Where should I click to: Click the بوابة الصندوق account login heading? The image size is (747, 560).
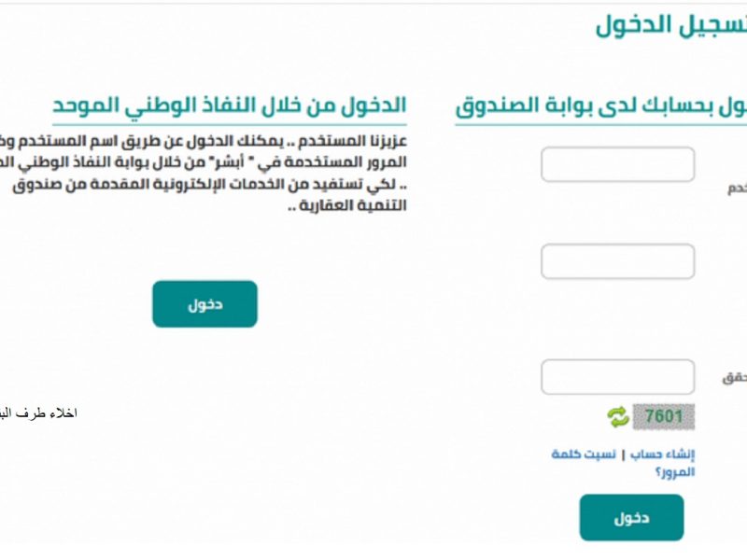601,106
